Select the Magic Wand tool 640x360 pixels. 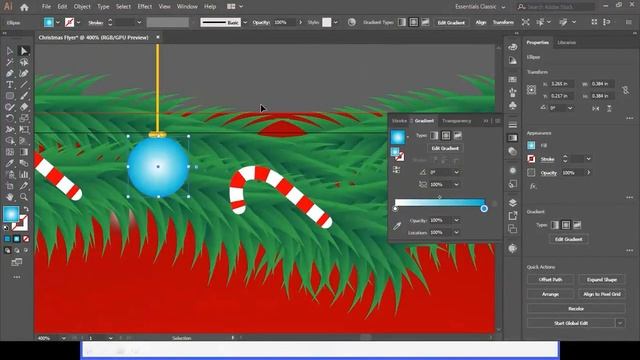pyautogui.click(x=9, y=62)
